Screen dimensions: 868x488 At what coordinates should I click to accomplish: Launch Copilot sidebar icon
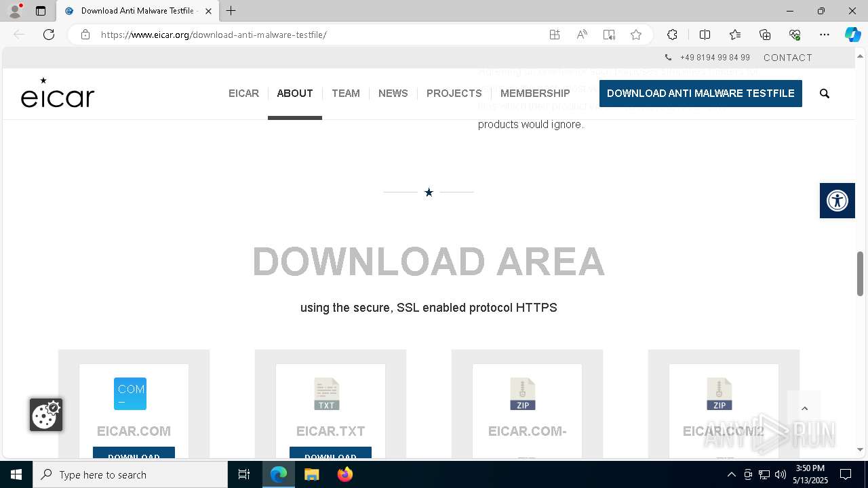pyautogui.click(x=852, y=35)
